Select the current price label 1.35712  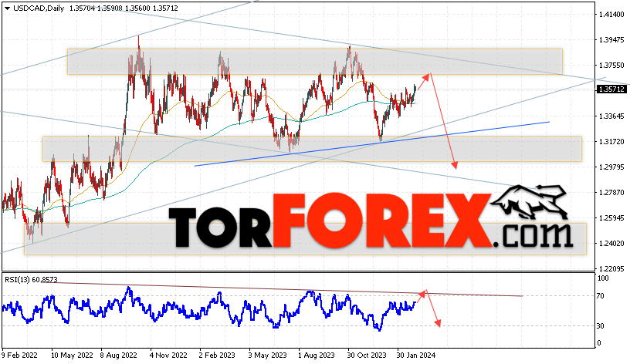coord(611,89)
